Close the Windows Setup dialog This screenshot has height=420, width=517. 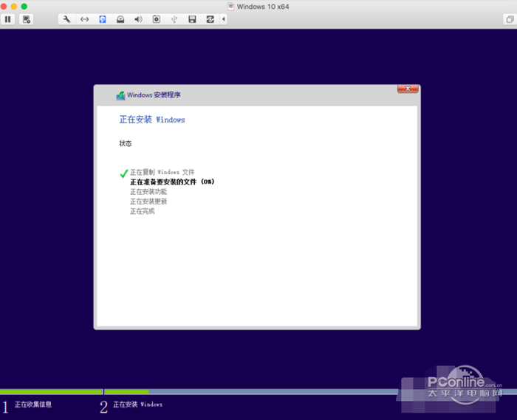pyautogui.click(x=408, y=89)
